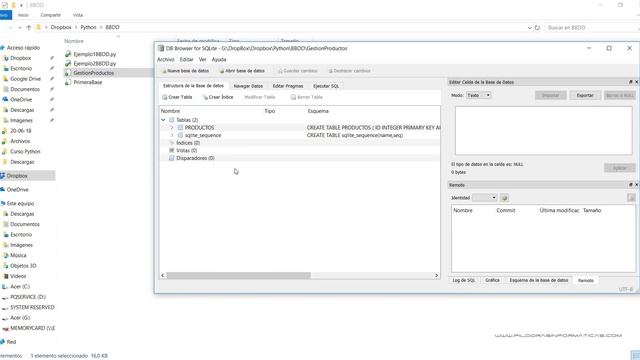This screenshot has height=360, width=640.
Task: Click the Buscar en BBDD search field
Action: point(592,28)
